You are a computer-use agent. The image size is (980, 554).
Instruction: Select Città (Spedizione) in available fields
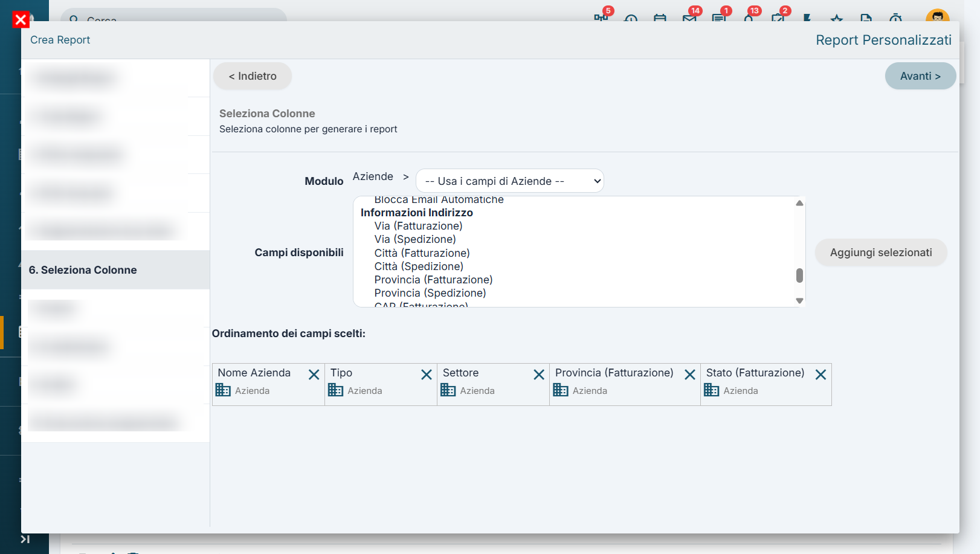419,266
